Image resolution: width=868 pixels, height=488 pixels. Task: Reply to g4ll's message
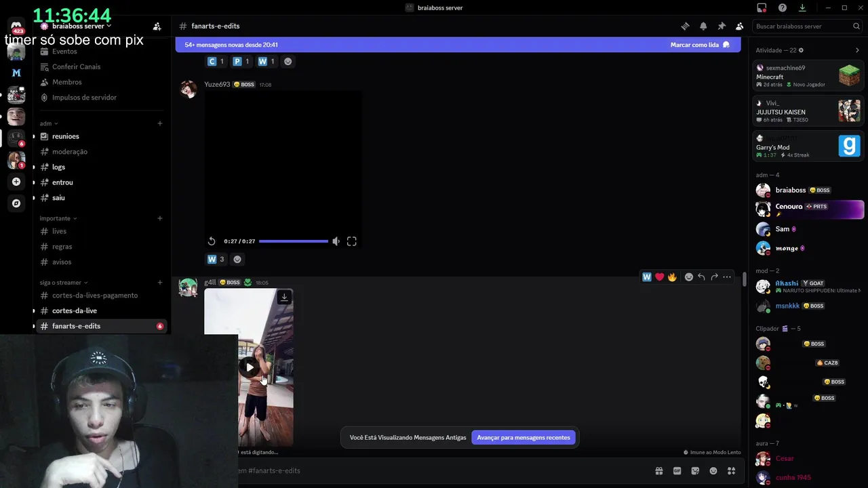701,277
